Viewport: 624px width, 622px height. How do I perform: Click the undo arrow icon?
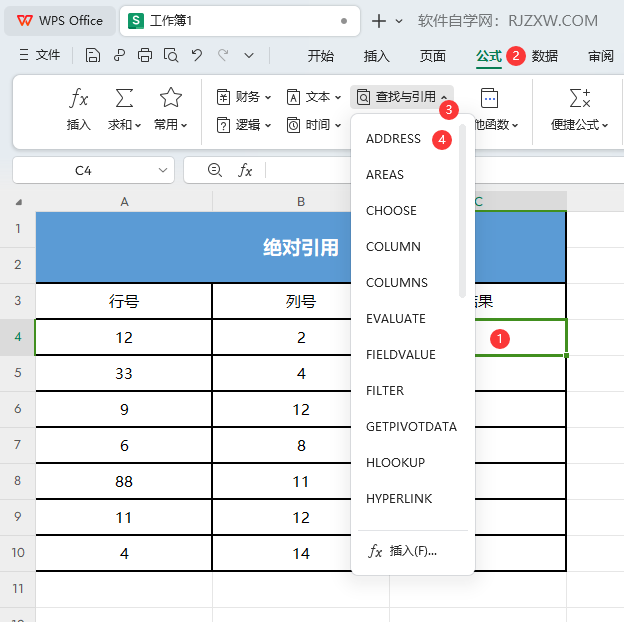(197, 56)
